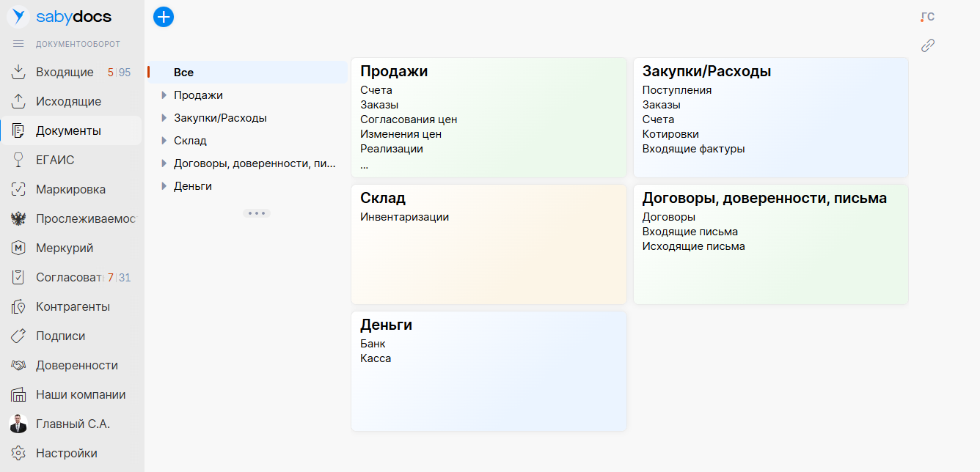
Task: Go to Входящие in sidebar
Action: (65, 72)
